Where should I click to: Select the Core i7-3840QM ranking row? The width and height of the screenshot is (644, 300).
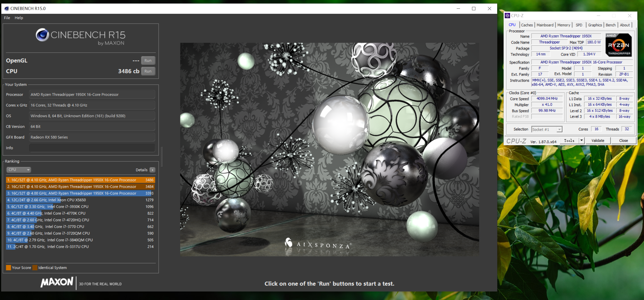[x=81, y=240]
